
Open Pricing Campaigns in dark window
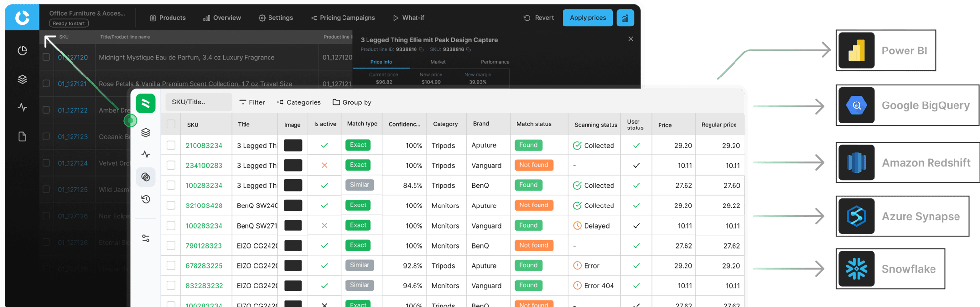(343, 18)
